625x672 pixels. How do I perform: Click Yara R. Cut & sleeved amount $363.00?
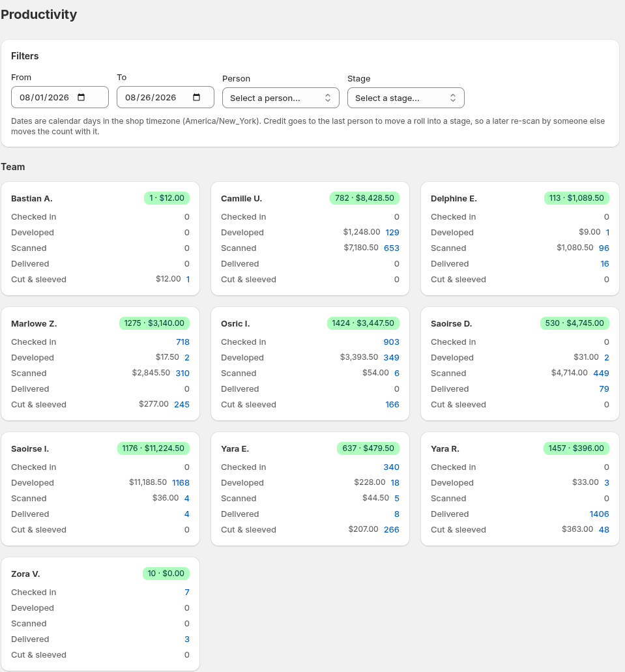click(x=577, y=529)
